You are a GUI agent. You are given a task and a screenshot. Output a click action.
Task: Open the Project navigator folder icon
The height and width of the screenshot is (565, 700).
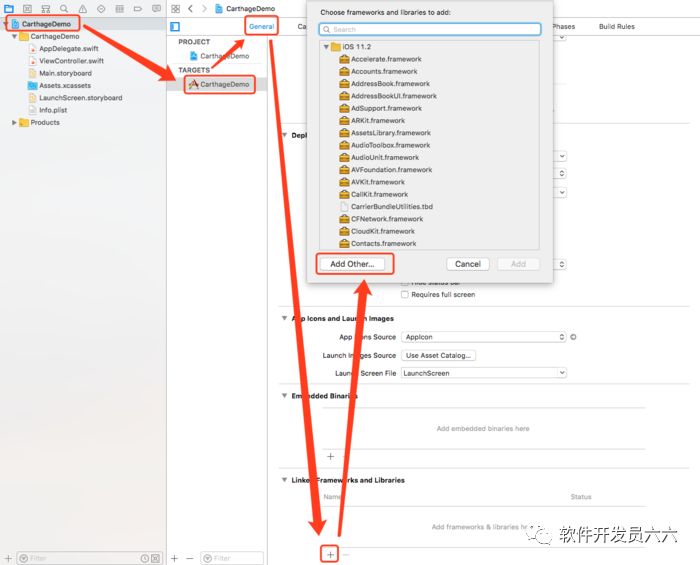(x=8, y=8)
